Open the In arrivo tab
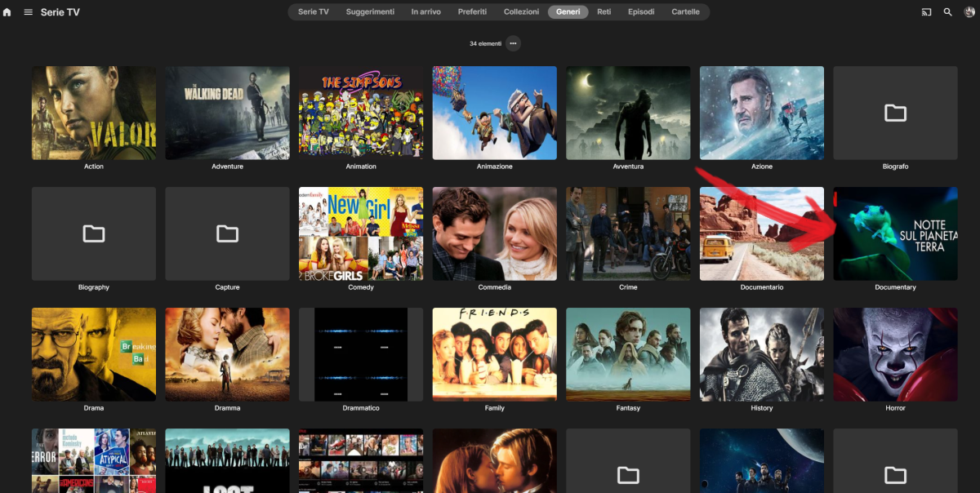This screenshot has height=493, width=980. (x=425, y=12)
